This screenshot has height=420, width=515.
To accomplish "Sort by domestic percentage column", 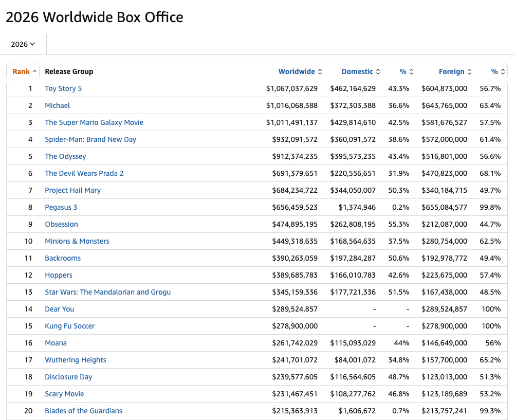I will (x=406, y=71).
